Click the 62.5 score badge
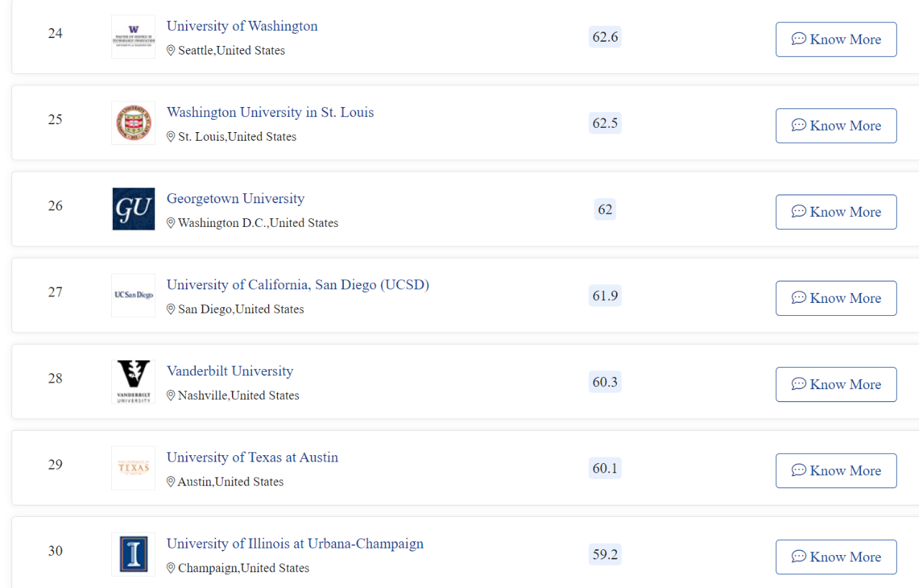Image resolution: width=919 pixels, height=588 pixels. tap(605, 123)
